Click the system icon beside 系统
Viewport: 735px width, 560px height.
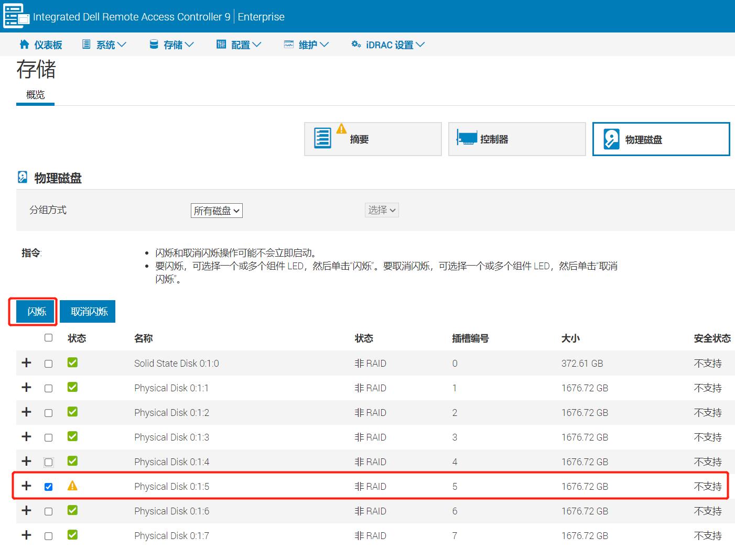[87, 45]
